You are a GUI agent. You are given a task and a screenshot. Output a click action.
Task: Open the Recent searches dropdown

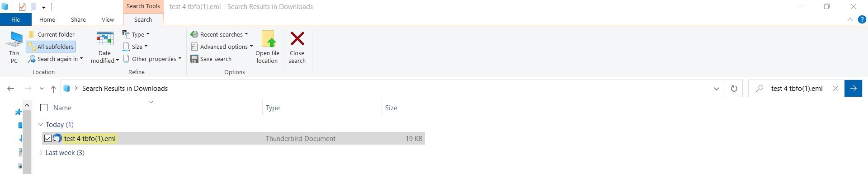(x=219, y=34)
